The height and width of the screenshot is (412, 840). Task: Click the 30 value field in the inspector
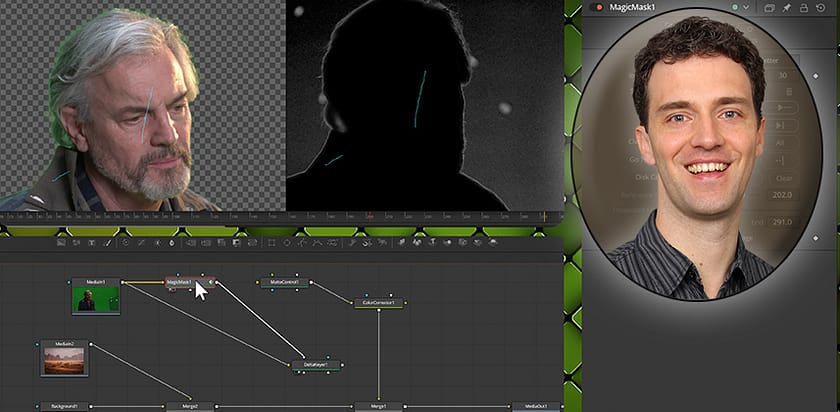coord(783,76)
